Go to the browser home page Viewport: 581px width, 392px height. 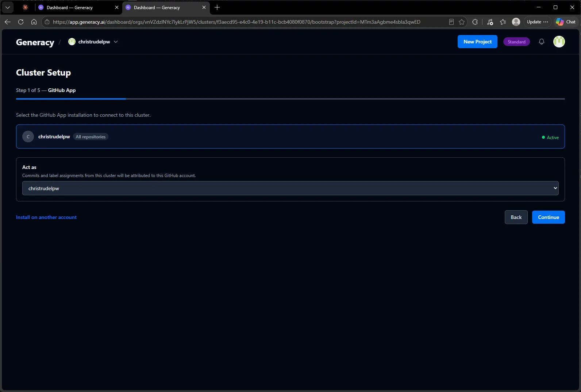click(x=34, y=22)
